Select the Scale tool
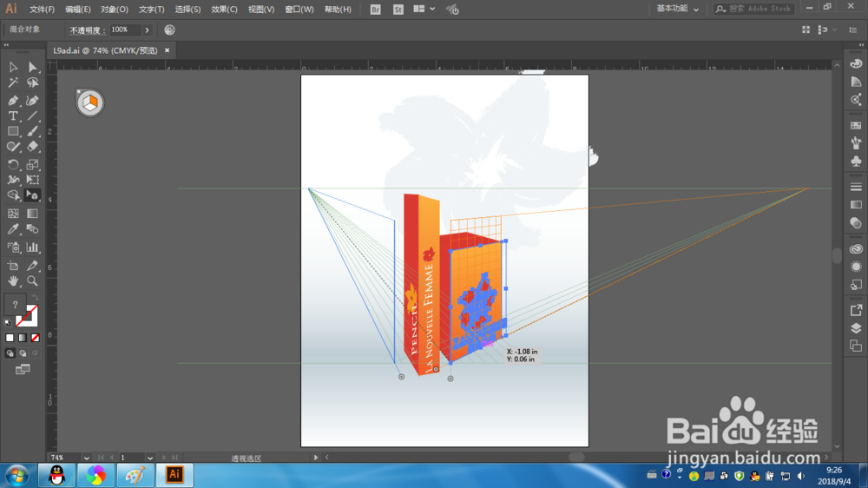The height and width of the screenshot is (488, 868). tap(33, 164)
